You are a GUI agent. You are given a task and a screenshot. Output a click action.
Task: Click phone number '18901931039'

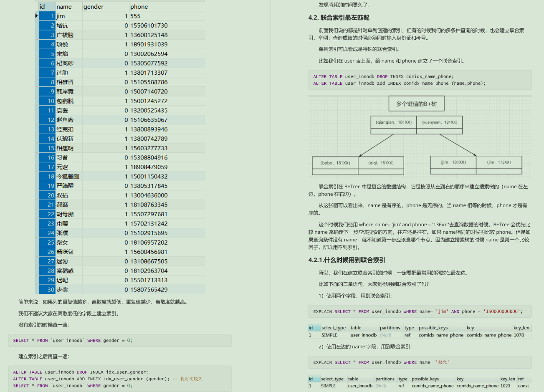click(149, 44)
